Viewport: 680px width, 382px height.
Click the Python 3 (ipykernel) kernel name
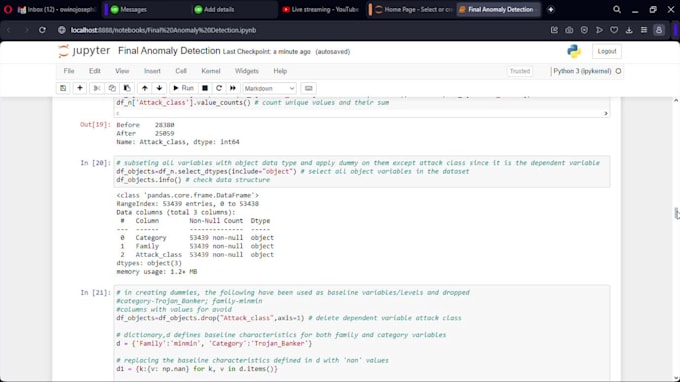582,71
